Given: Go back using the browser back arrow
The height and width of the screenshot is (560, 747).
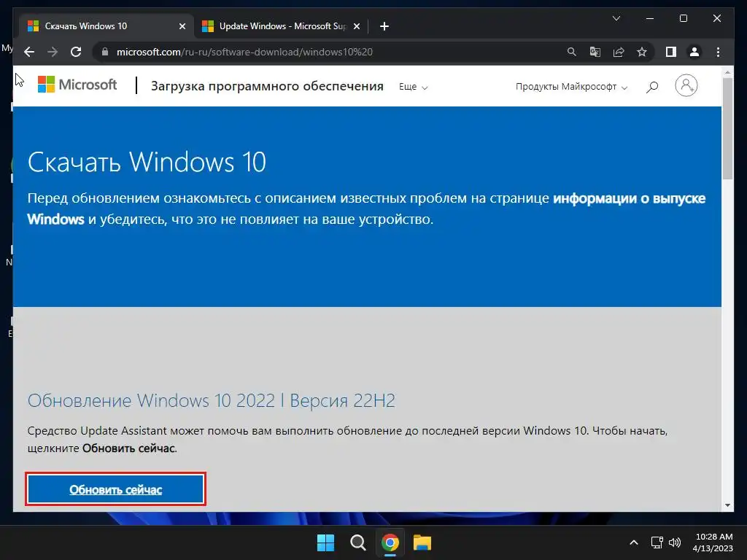Looking at the screenshot, I should click(x=29, y=52).
